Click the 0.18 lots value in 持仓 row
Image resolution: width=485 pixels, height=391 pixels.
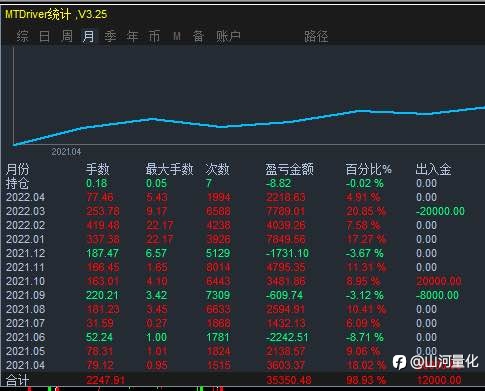tap(96, 183)
